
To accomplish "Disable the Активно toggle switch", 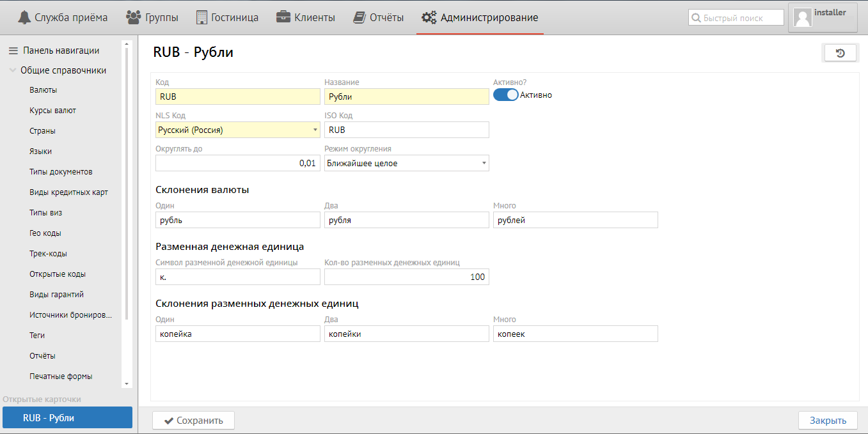I will [x=505, y=95].
